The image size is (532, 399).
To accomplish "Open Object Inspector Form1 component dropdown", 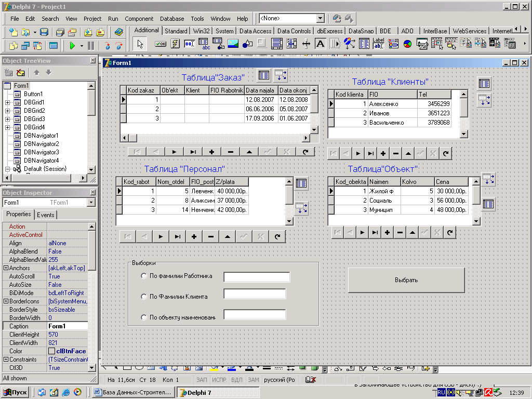I will [x=90, y=203].
